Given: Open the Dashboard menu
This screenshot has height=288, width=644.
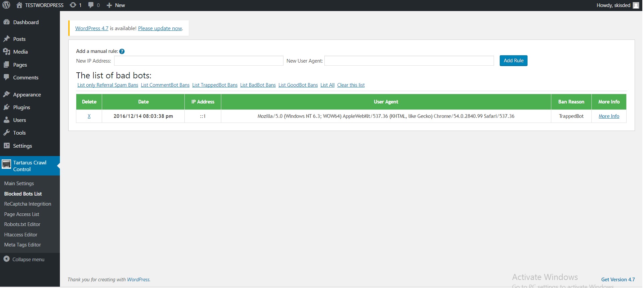Looking at the screenshot, I should pyautogui.click(x=26, y=22).
